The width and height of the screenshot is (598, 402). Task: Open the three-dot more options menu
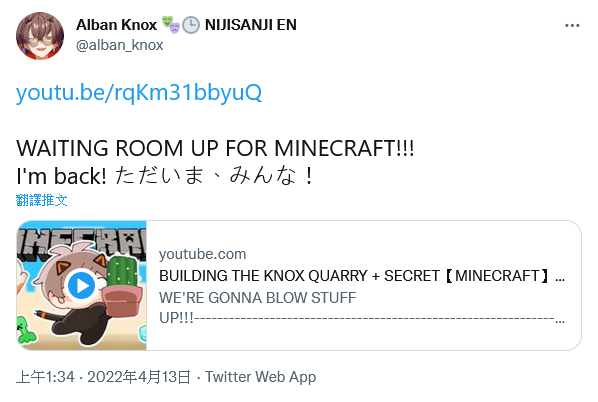pos(572,26)
